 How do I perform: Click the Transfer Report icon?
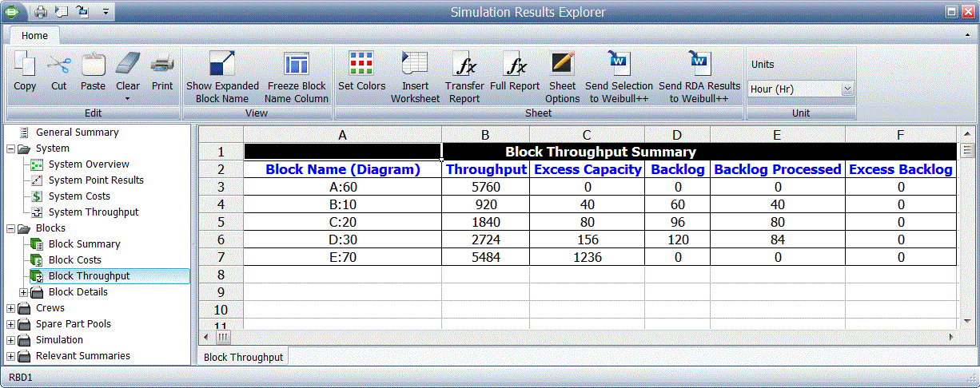(464, 65)
